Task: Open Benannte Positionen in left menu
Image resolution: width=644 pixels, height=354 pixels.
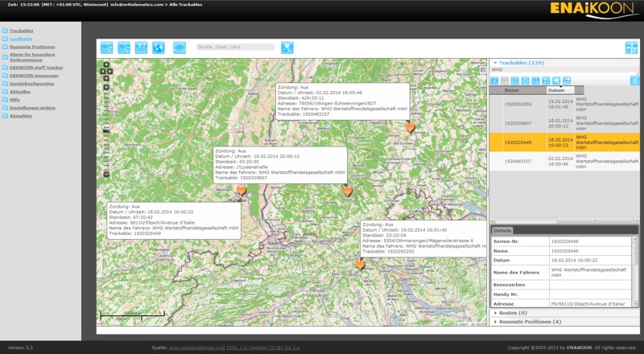Action: click(x=32, y=47)
